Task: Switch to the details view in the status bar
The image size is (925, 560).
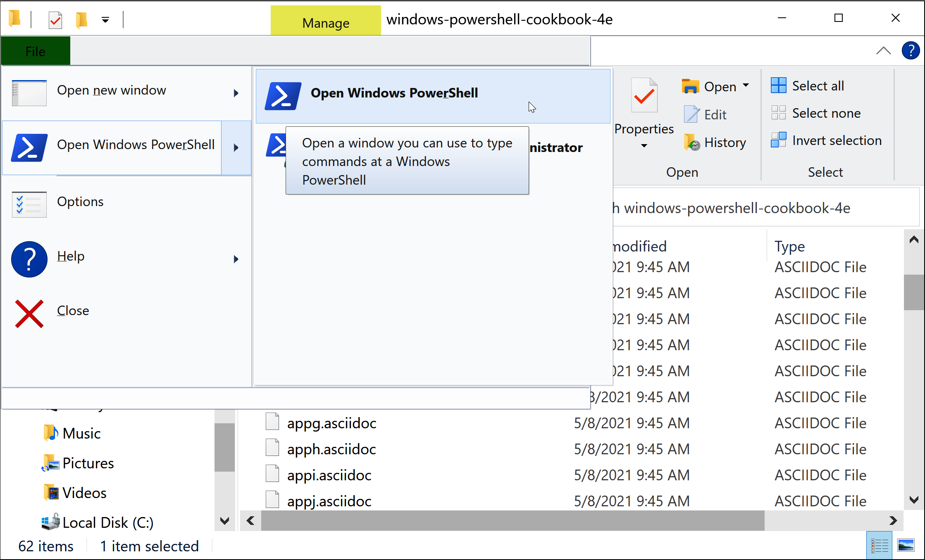Action: click(x=880, y=546)
